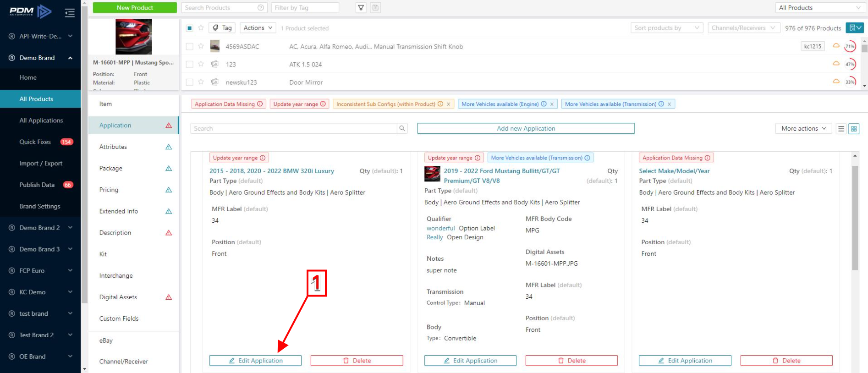Screen dimensions: 868x373
Task: Click the search magnifier in the applications panel
Action: (402, 128)
